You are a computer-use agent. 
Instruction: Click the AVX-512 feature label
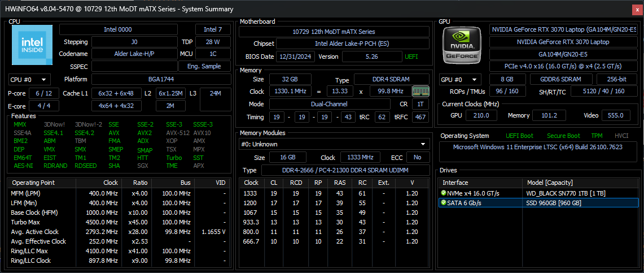pyautogui.click(x=177, y=133)
